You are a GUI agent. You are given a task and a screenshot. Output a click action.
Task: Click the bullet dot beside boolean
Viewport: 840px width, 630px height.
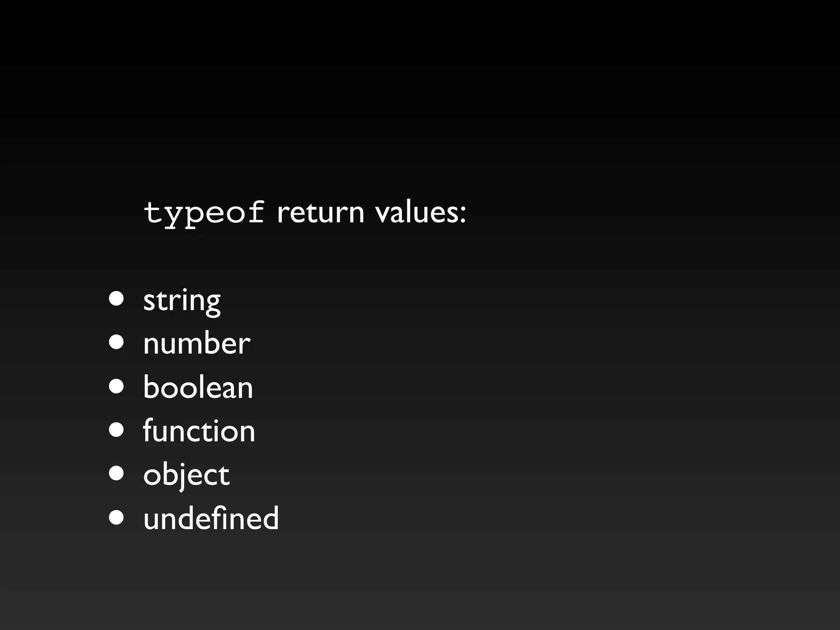[116, 386]
